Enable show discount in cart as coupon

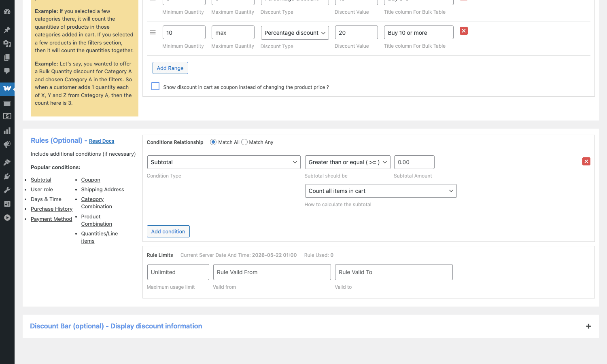(155, 86)
